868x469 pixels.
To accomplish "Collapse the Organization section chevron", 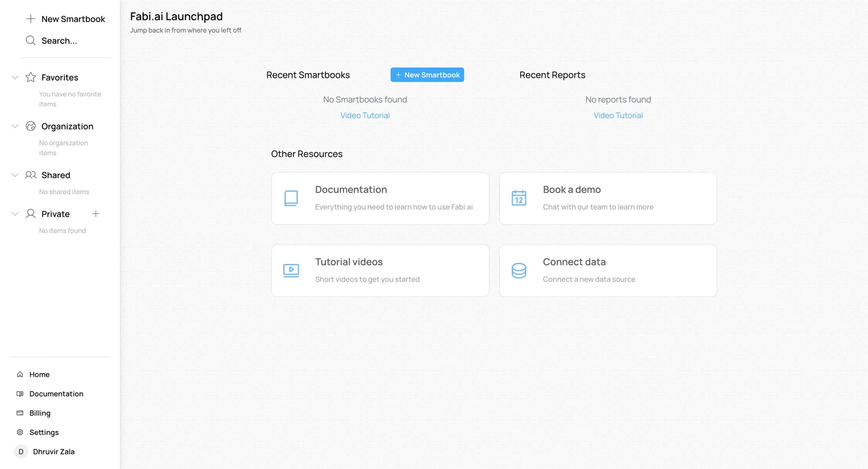I will pyautogui.click(x=15, y=126).
